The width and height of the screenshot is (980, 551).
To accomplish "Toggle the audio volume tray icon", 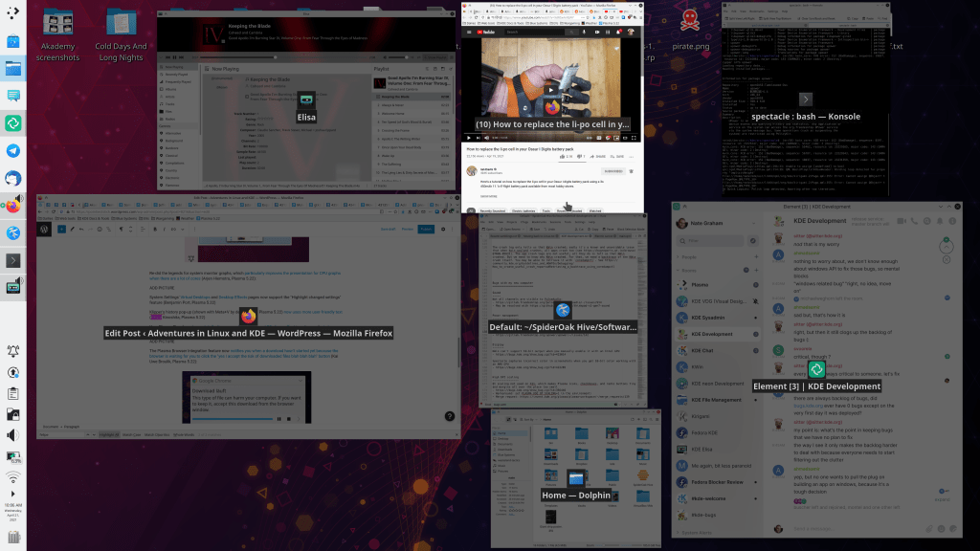I will point(14,435).
